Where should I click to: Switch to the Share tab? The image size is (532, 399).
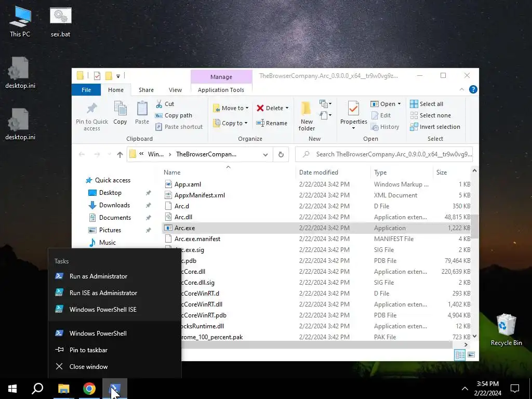(146, 90)
